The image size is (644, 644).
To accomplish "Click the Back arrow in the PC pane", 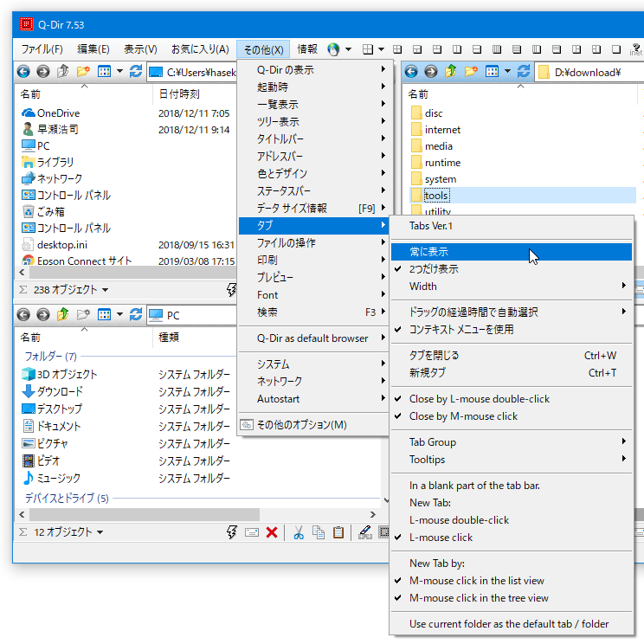I will (23, 315).
